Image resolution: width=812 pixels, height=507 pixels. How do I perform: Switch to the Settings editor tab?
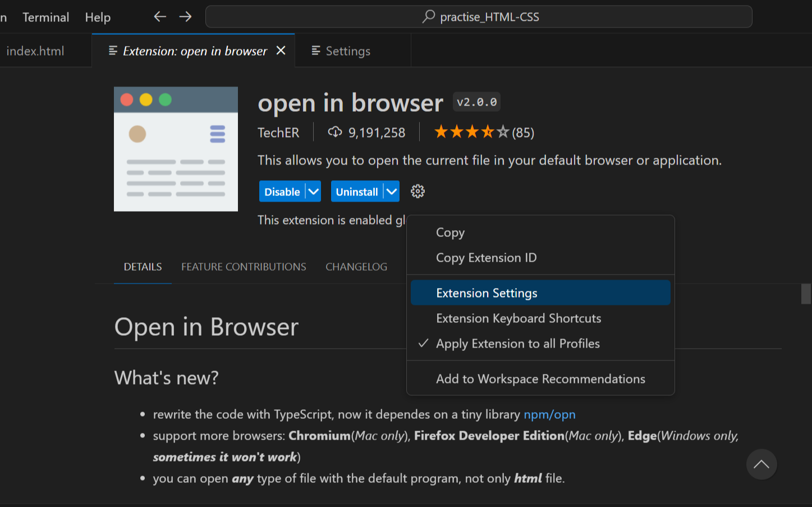pos(353,51)
